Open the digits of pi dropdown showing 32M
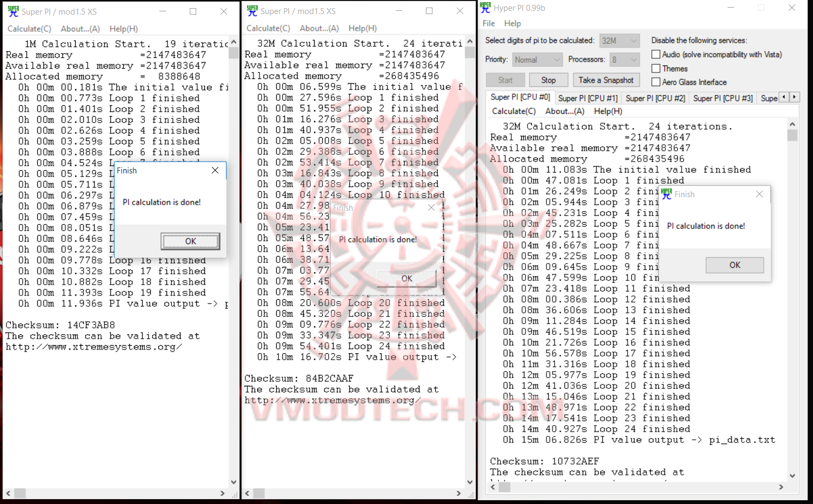Viewport: 813px width, 504px height. coord(619,41)
